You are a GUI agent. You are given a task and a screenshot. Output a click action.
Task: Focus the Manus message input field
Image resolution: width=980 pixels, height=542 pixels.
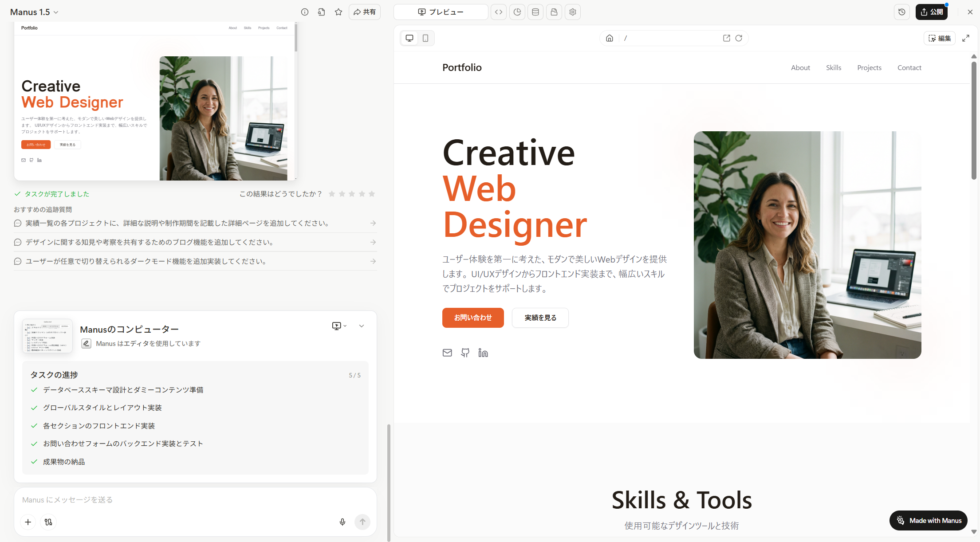point(177,500)
